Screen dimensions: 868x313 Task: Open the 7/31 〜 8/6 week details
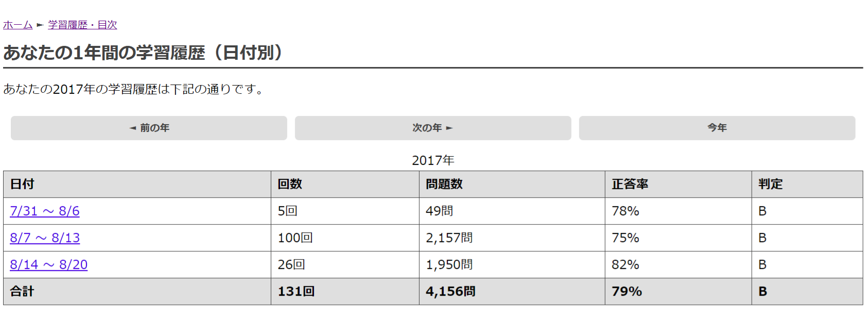(44, 211)
